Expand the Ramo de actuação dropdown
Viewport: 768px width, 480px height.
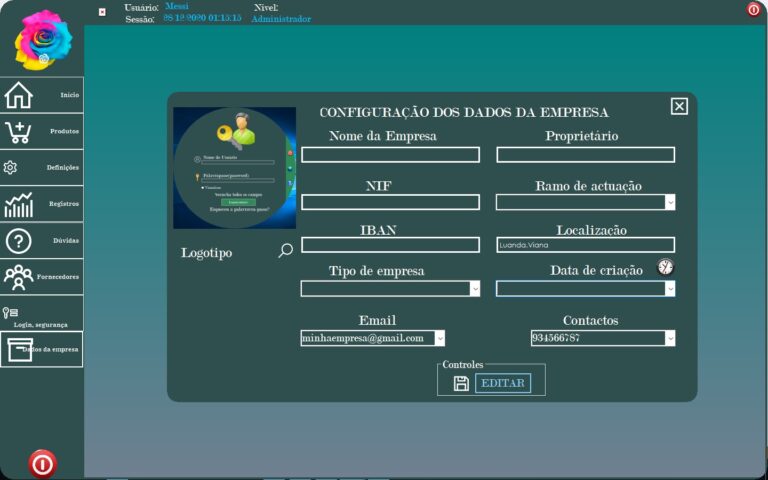[x=670, y=202]
